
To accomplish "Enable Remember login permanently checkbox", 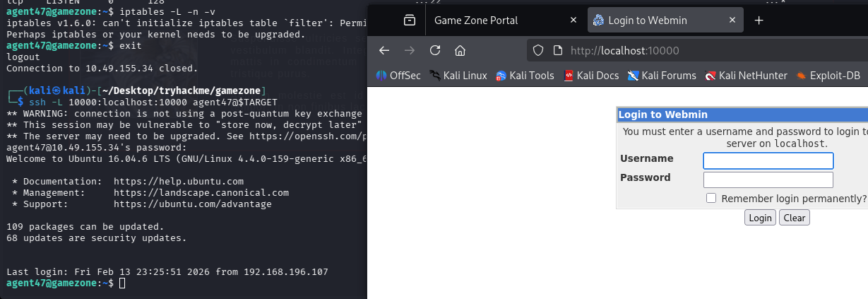I will tap(712, 199).
